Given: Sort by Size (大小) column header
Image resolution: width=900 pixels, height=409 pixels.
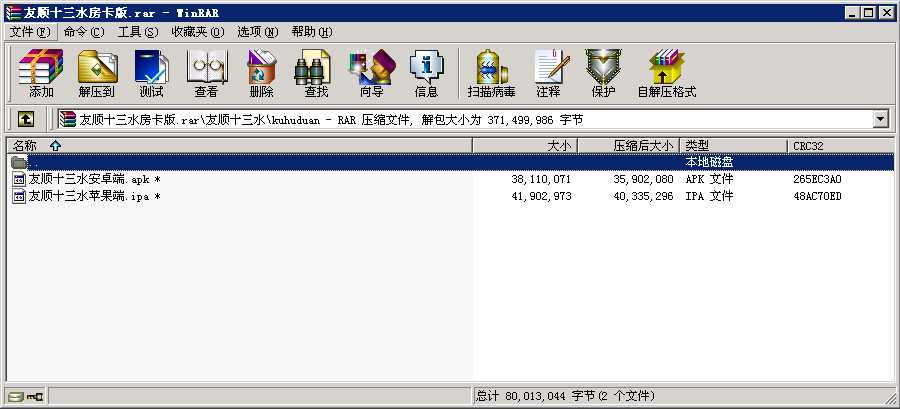Looking at the screenshot, I should pyautogui.click(x=525, y=146).
